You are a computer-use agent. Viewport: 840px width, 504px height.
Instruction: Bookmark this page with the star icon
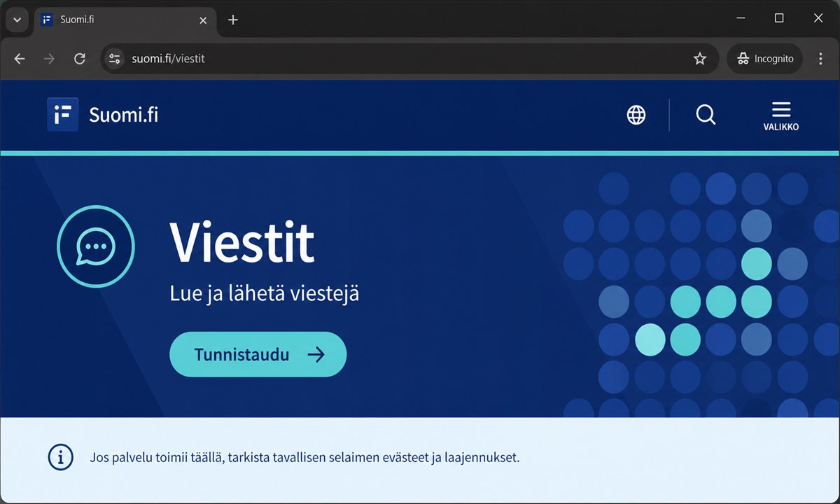(700, 59)
